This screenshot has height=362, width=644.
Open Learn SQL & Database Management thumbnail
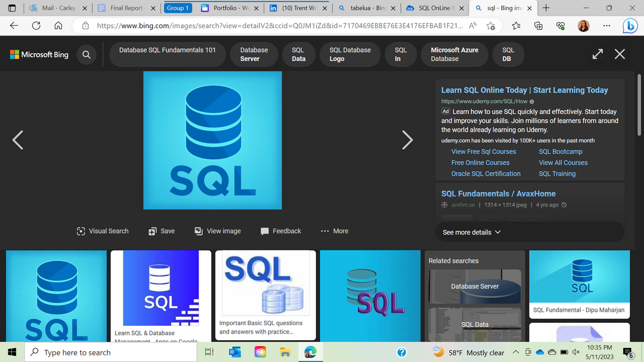[x=160, y=296]
